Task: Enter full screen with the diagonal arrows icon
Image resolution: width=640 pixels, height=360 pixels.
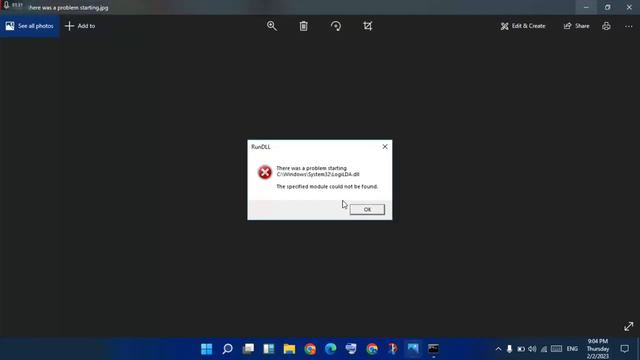Action: [x=629, y=327]
